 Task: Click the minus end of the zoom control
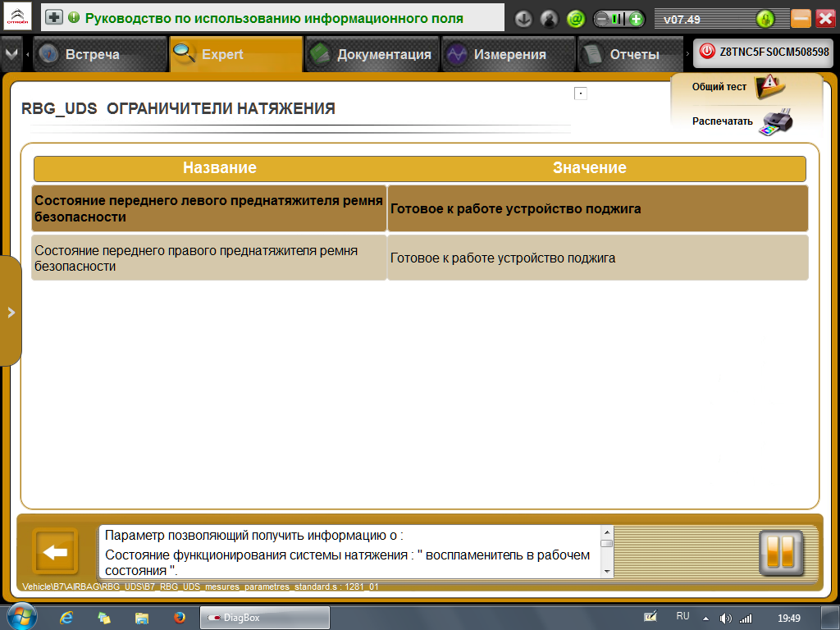coord(601,20)
